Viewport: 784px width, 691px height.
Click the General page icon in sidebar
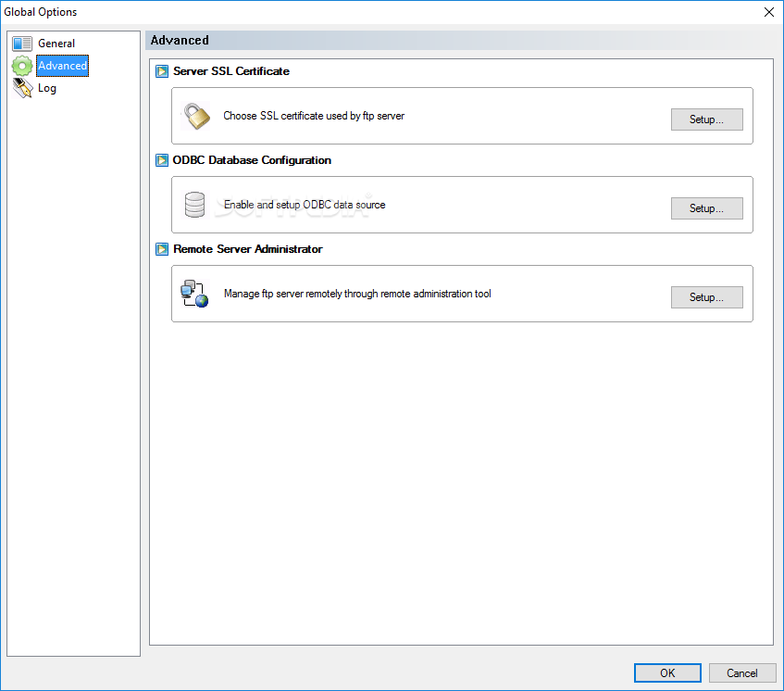pyautogui.click(x=22, y=44)
